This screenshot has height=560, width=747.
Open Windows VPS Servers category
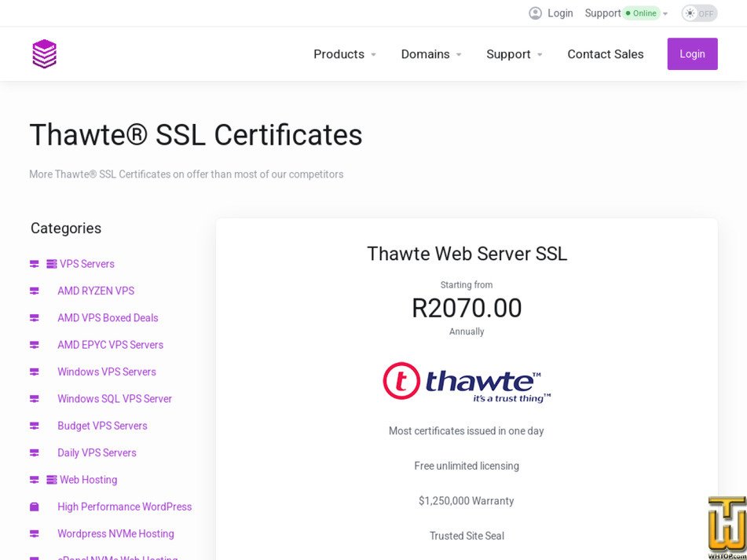107,372
